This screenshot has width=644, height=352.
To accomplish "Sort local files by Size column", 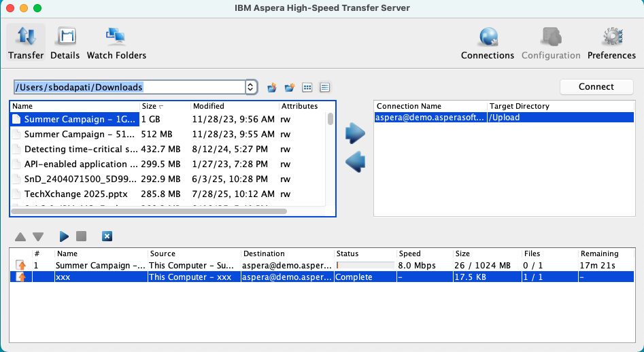I will [165, 106].
